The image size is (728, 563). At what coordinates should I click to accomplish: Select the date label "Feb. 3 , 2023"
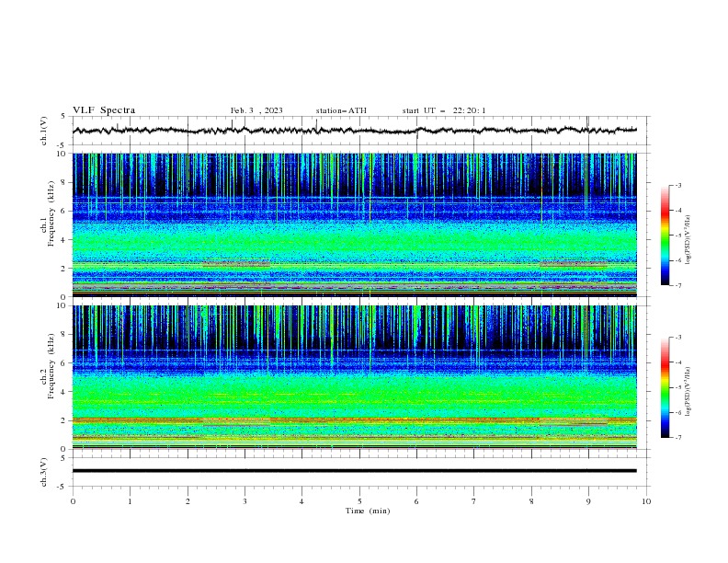(x=256, y=110)
